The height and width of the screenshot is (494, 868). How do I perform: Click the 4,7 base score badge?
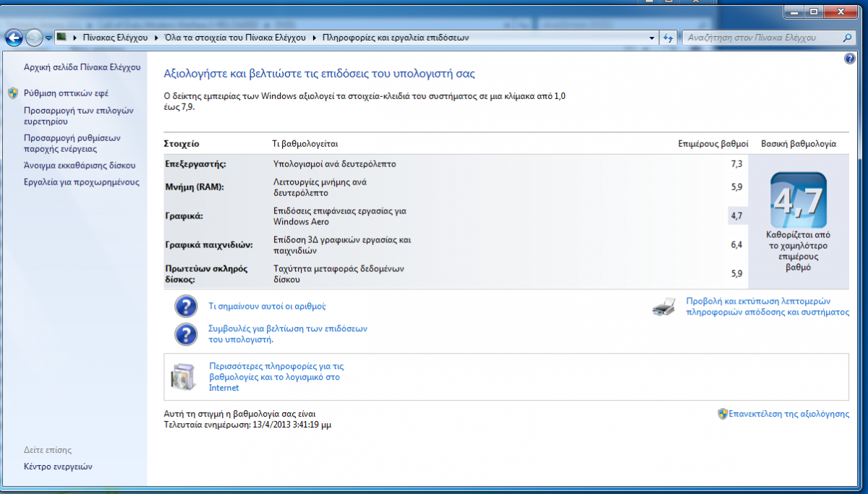coord(799,200)
